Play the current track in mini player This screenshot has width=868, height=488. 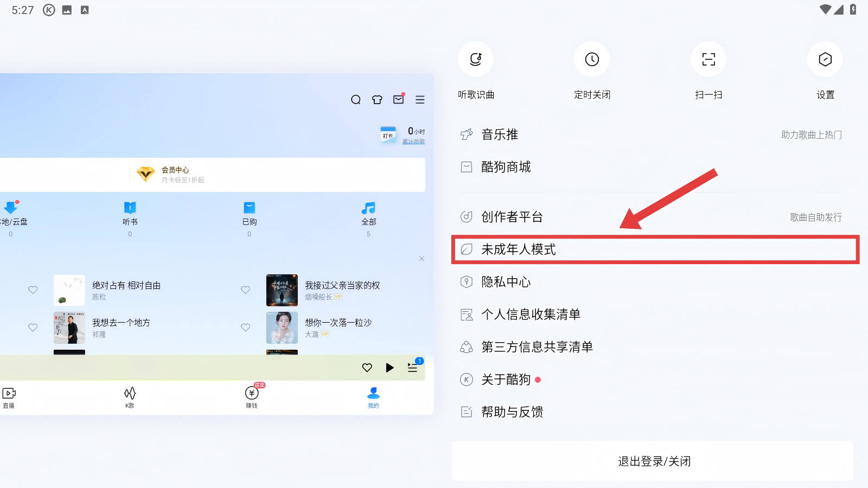(390, 368)
